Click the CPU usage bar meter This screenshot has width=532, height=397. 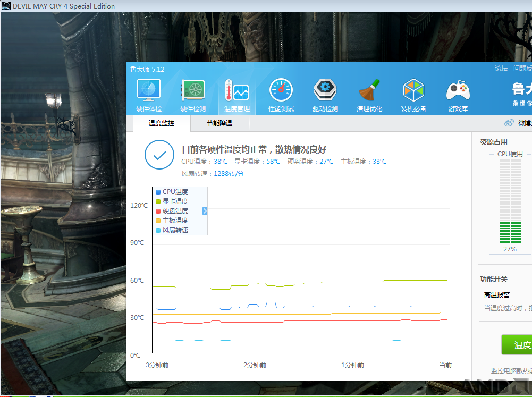pos(510,201)
